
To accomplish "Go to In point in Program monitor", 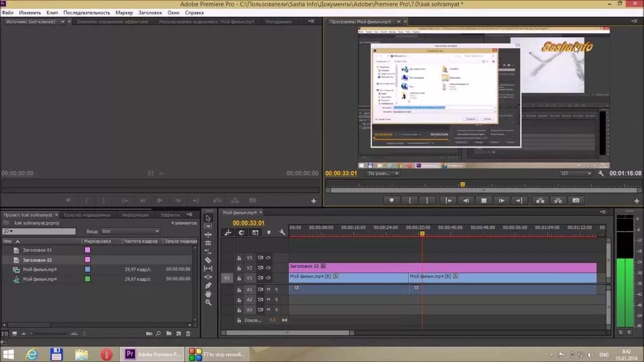I will click(448, 200).
